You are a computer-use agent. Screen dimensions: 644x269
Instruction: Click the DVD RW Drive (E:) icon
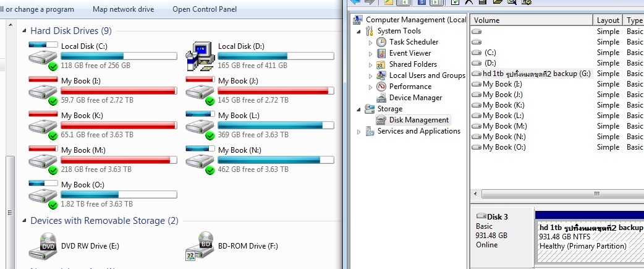pos(43,246)
